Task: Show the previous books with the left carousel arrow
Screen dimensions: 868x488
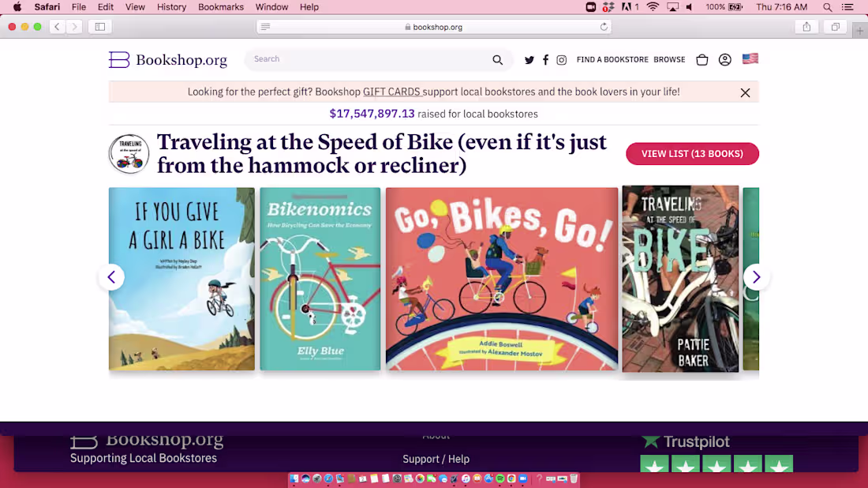Action: click(111, 277)
